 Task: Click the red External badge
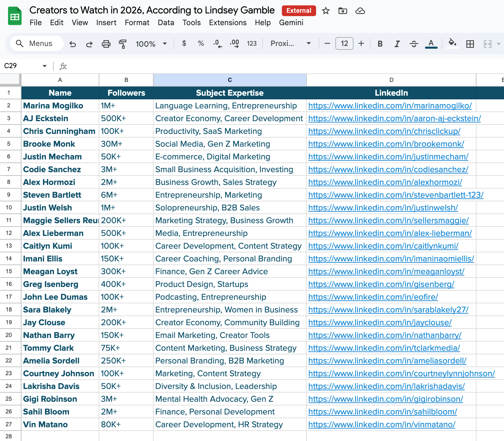pyautogui.click(x=299, y=11)
